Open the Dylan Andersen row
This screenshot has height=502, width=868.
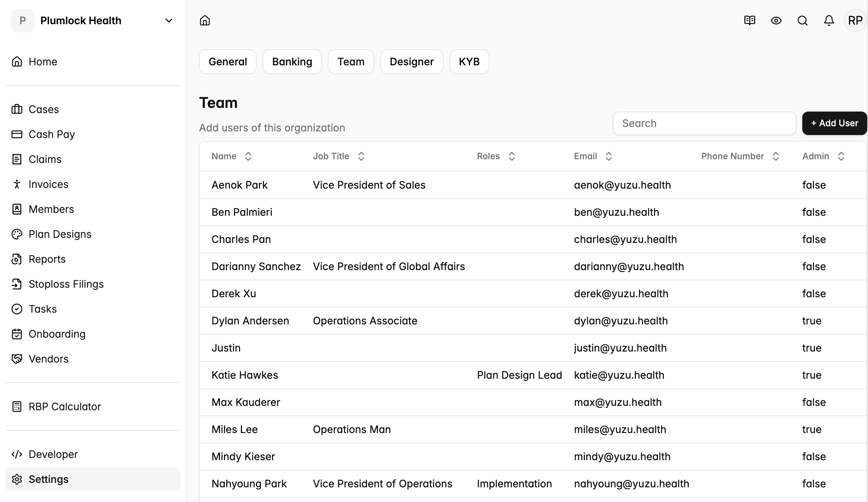coord(250,321)
